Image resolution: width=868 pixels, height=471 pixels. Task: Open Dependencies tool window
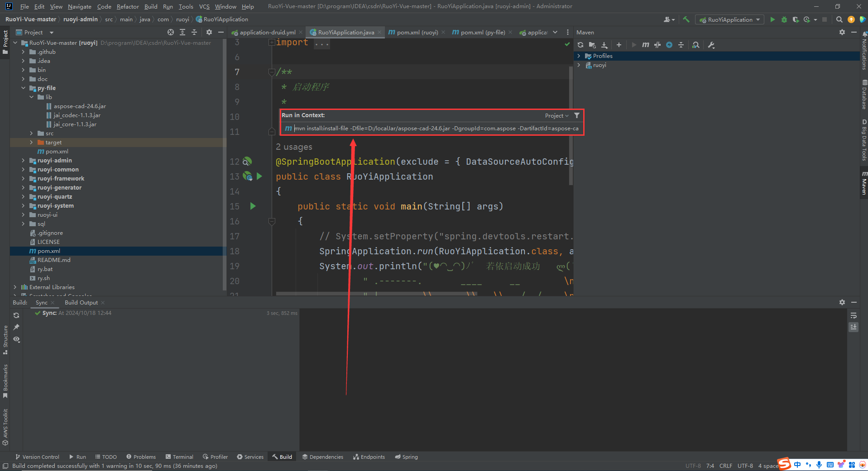pyautogui.click(x=322, y=457)
